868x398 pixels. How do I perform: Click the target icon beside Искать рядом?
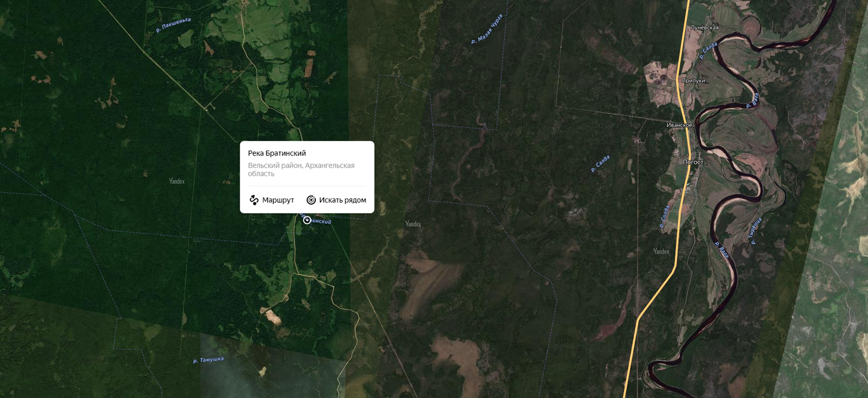[311, 200]
